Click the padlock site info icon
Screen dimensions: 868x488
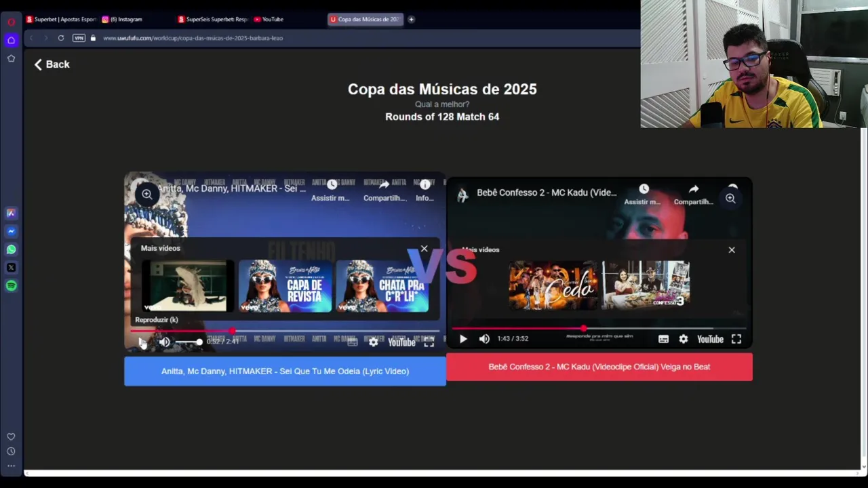pyautogui.click(x=93, y=38)
